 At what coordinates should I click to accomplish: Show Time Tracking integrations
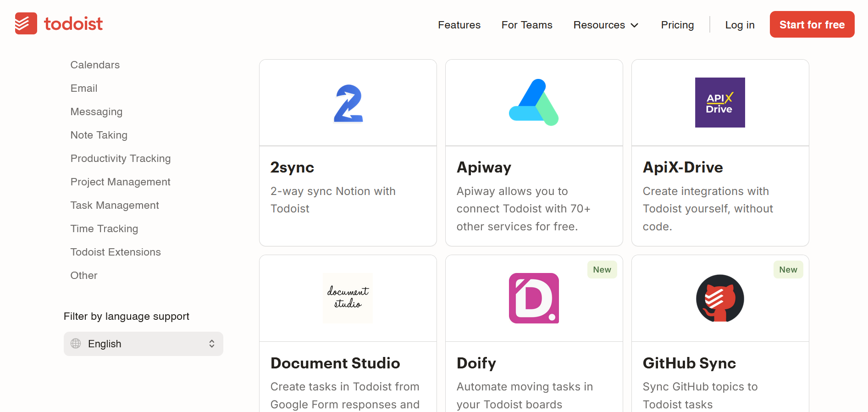pos(104,228)
